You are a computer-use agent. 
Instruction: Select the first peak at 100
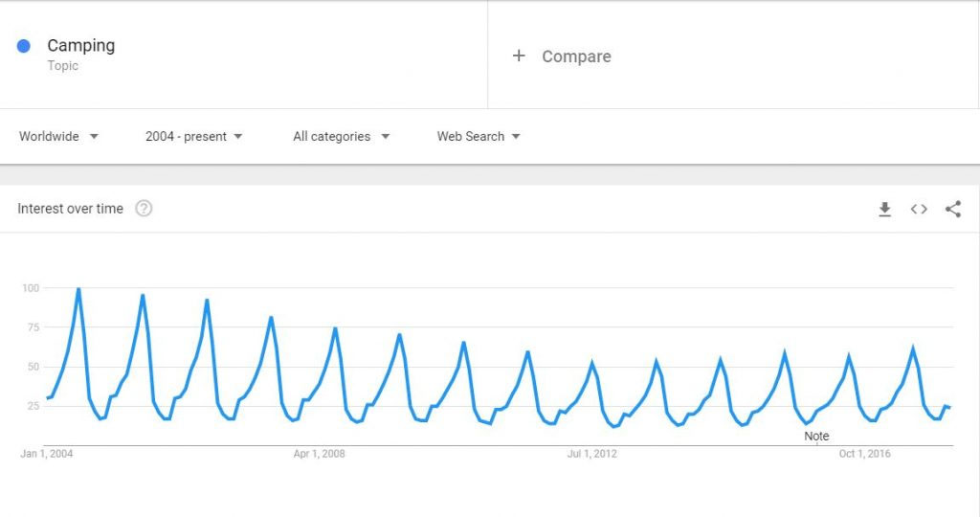click(x=78, y=289)
